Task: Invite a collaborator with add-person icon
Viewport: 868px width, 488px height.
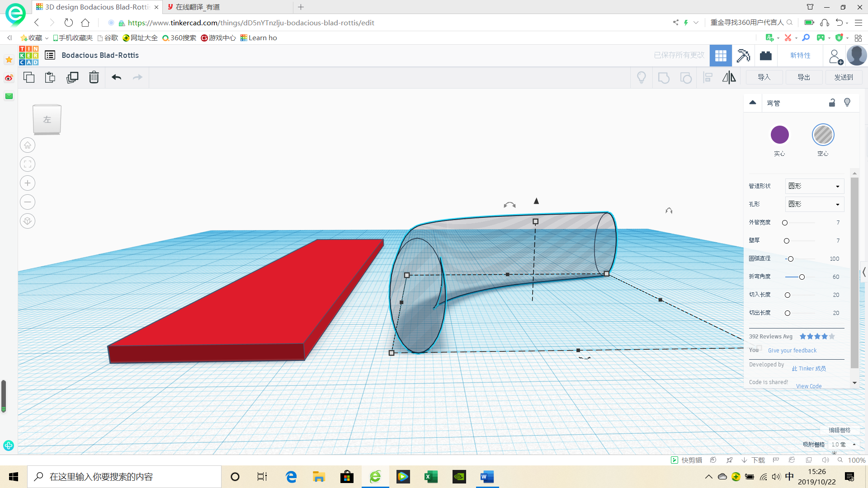Action: pyautogui.click(x=835, y=56)
